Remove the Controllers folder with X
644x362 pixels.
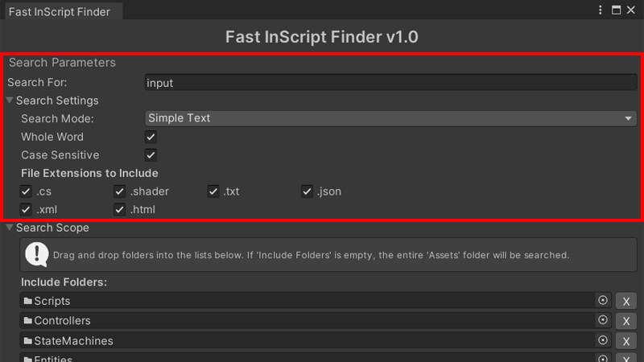pyautogui.click(x=626, y=320)
